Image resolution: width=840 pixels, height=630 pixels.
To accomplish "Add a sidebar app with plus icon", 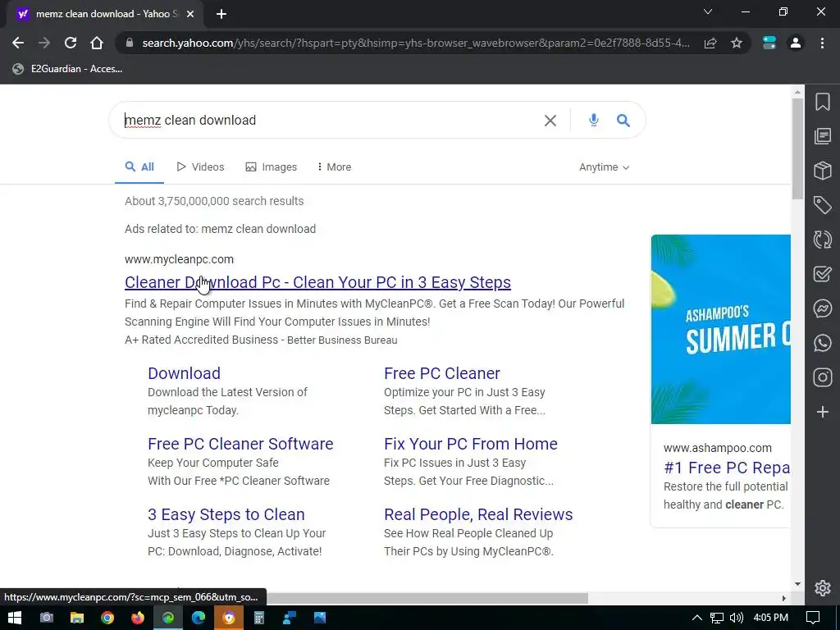I will (822, 412).
